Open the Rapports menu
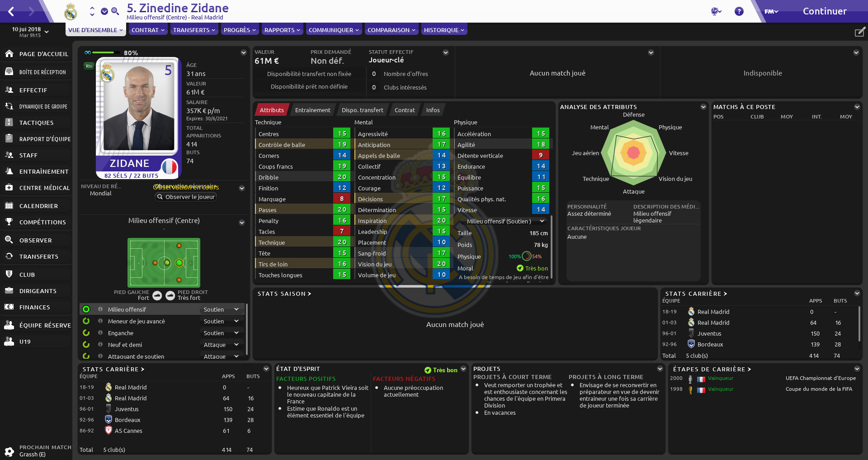This screenshot has width=868, height=460. coord(283,30)
